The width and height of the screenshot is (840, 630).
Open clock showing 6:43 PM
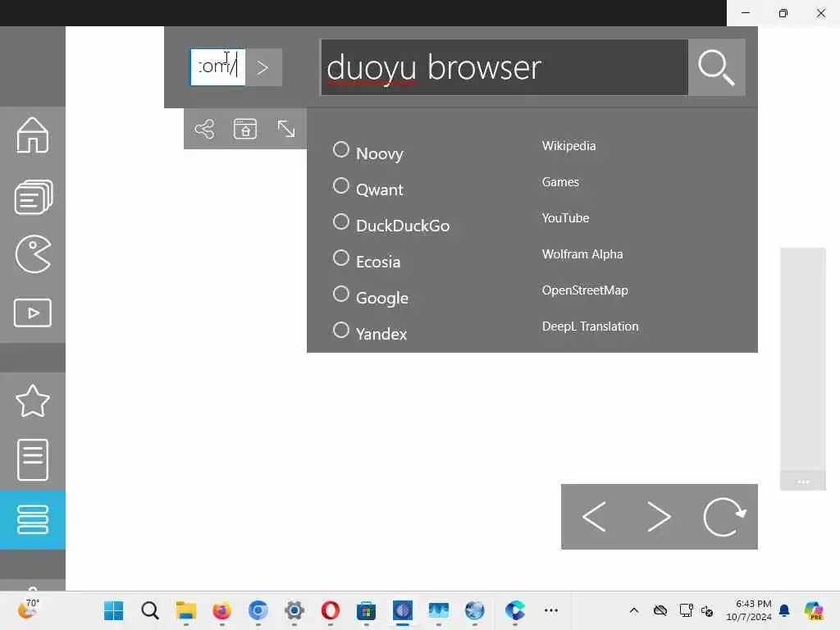point(749,610)
